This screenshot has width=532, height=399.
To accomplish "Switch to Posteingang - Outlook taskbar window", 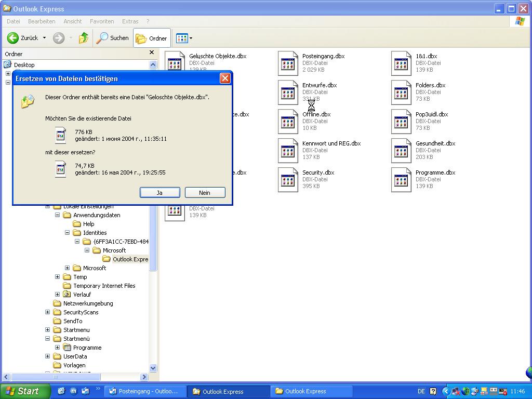I will [145, 392].
